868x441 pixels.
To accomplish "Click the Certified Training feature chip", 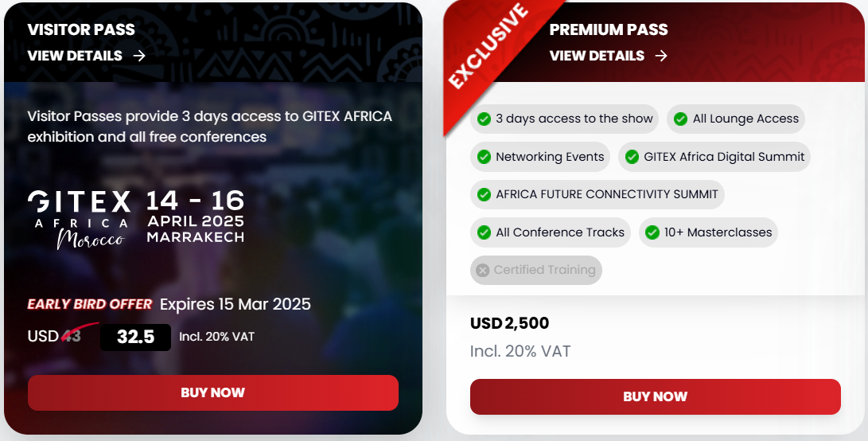I will coord(536,271).
